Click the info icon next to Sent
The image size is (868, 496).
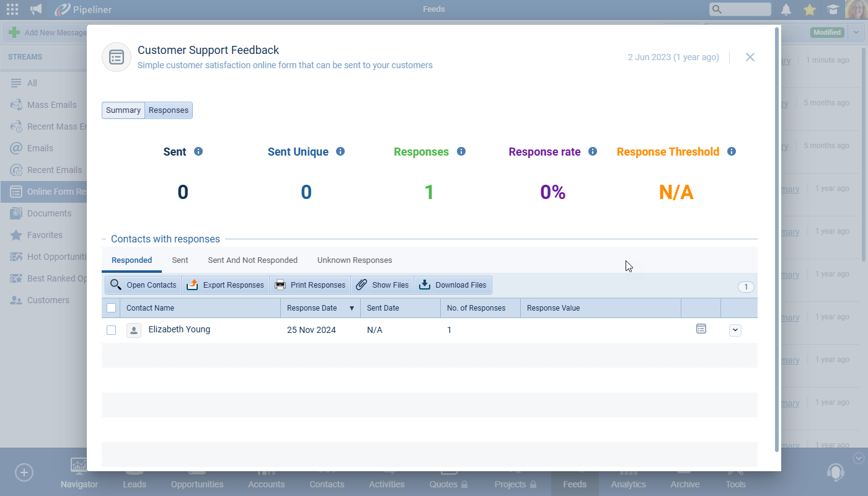(x=198, y=151)
